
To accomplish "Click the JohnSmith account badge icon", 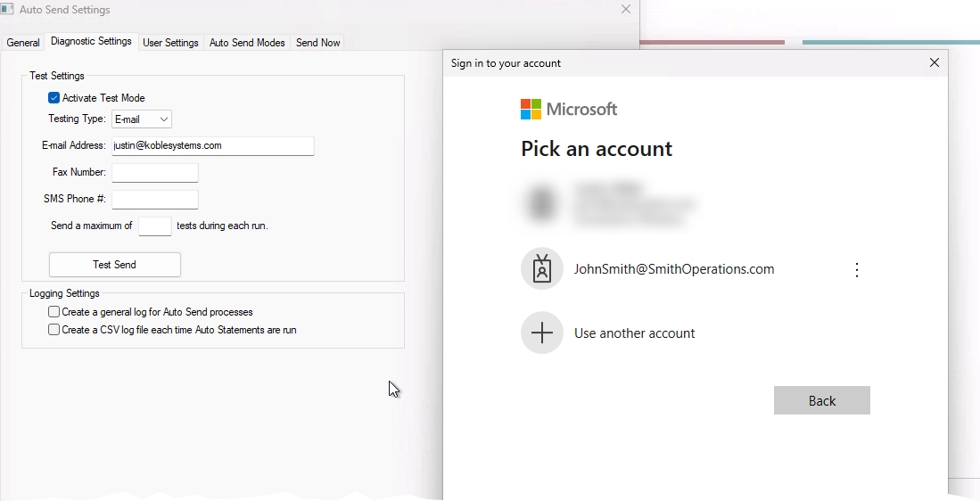I will click(x=542, y=269).
